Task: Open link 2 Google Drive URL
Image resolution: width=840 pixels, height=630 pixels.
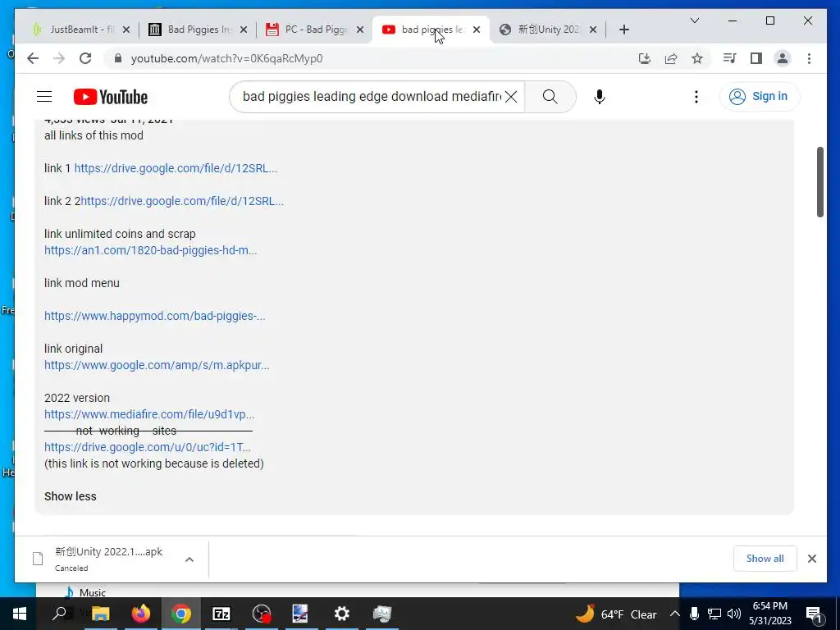Action: click(x=182, y=201)
